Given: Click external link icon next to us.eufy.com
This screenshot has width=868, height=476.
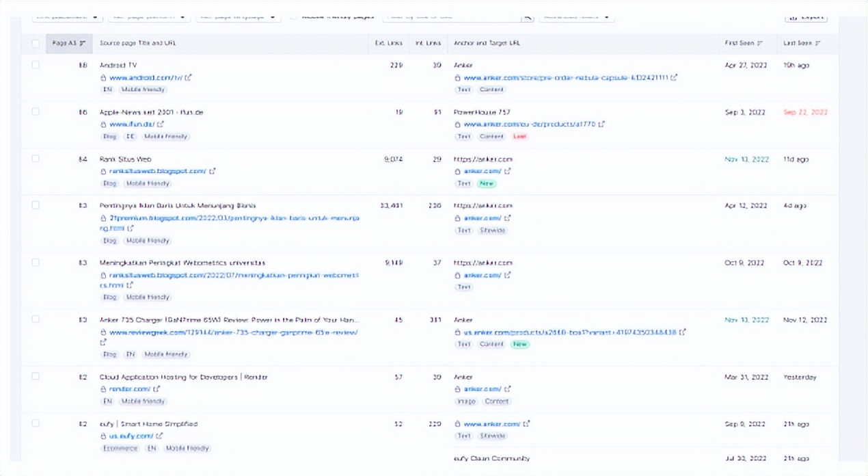Looking at the screenshot, I should [159, 436].
